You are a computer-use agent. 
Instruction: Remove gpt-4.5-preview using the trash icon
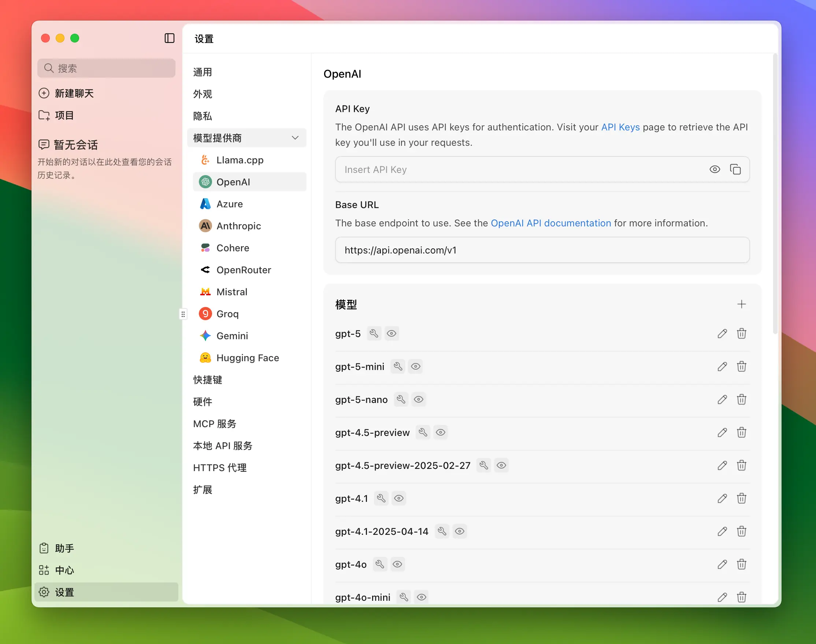(741, 432)
